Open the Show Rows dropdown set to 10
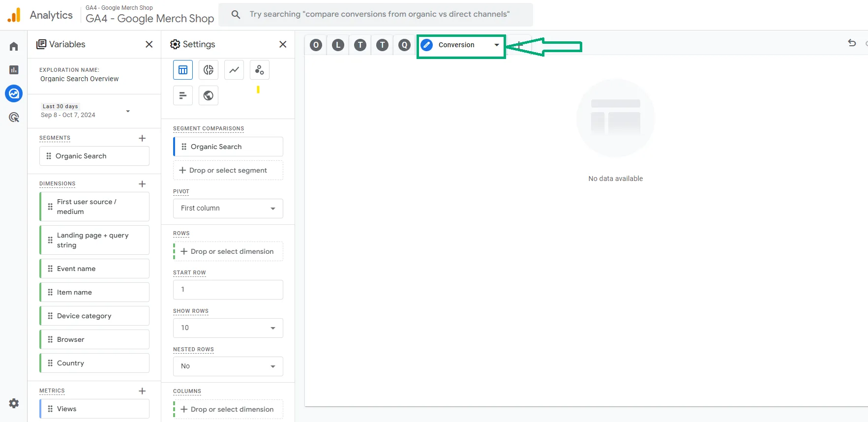868x422 pixels. coord(228,328)
